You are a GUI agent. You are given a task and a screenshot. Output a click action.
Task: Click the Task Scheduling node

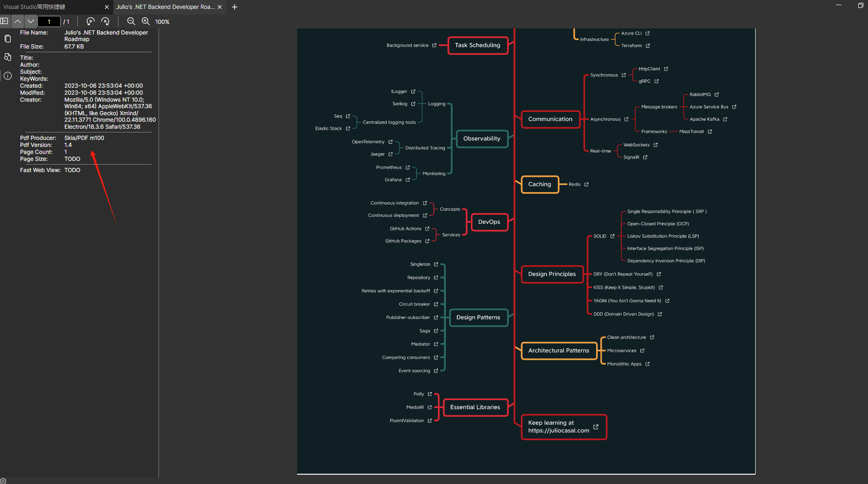tap(478, 45)
